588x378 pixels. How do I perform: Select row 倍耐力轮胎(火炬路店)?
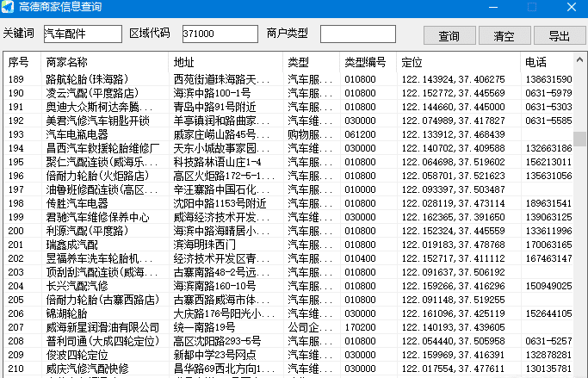click(x=288, y=176)
